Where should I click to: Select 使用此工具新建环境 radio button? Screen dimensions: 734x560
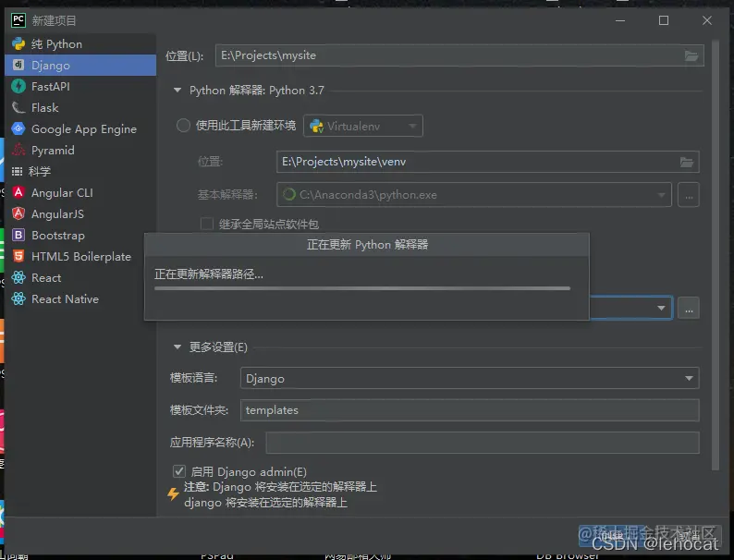[x=183, y=126]
